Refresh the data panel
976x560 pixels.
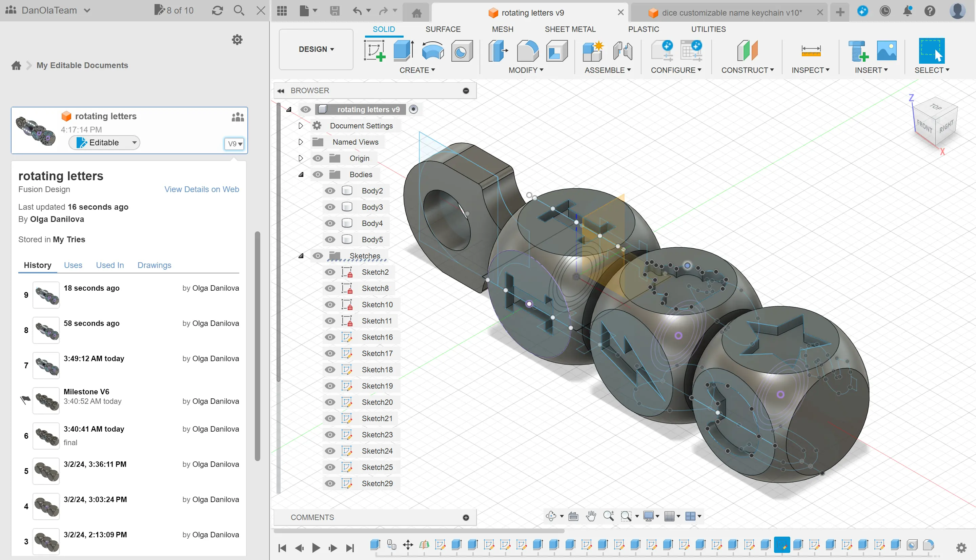coord(217,11)
